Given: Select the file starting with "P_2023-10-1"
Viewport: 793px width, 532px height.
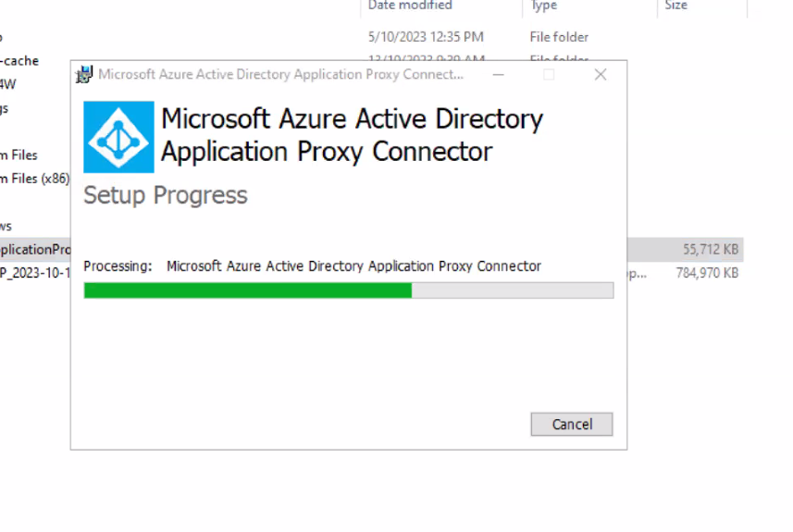Looking at the screenshot, I should [35, 273].
